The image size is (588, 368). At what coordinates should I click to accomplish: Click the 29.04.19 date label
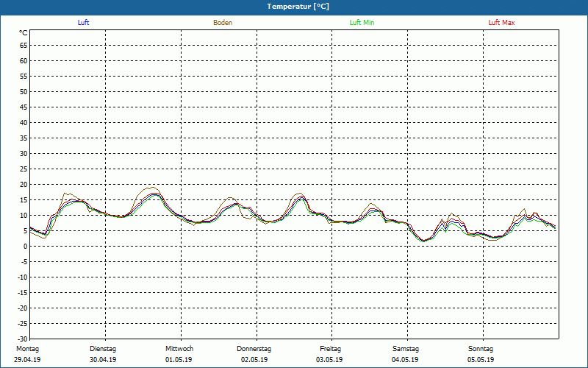(x=27, y=360)
